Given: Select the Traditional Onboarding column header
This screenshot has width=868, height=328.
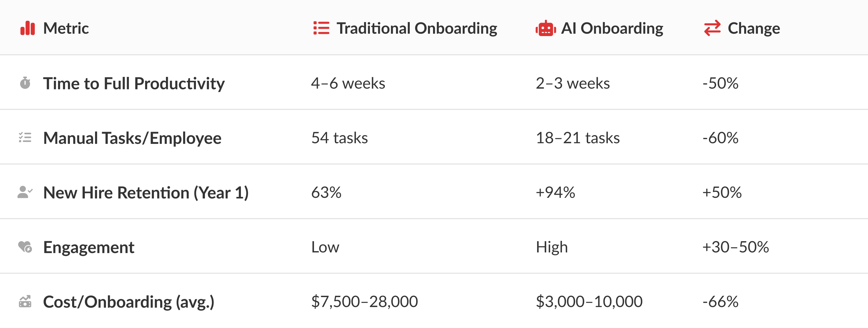Looking at the screenshot, I should click(416, 28).
